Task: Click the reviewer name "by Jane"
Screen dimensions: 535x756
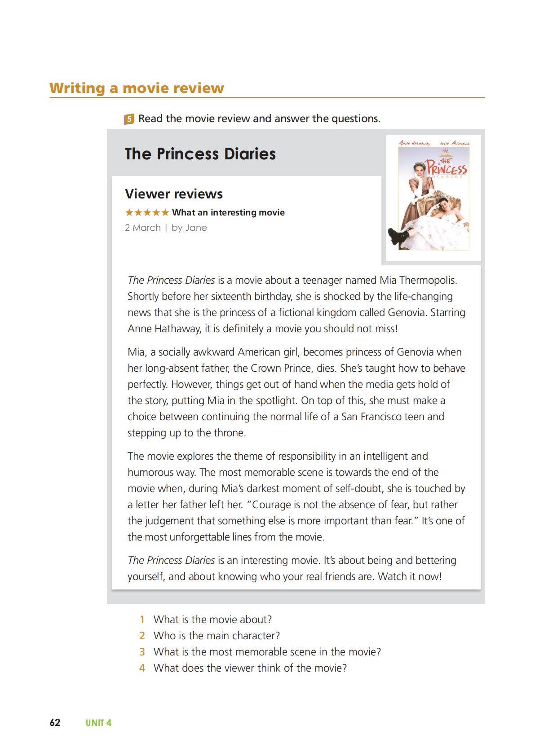Action: [189, 228]
